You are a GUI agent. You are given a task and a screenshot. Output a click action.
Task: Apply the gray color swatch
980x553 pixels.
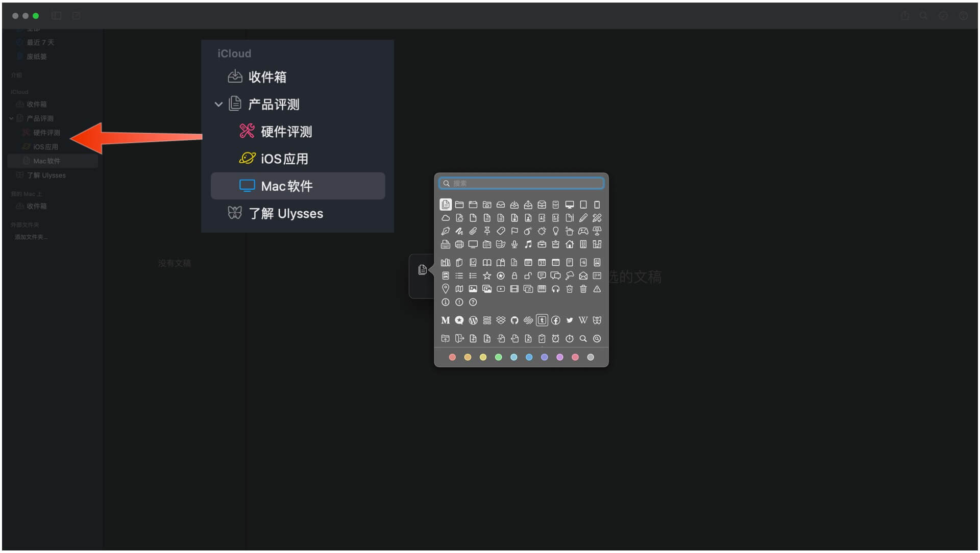coord(591,357)
